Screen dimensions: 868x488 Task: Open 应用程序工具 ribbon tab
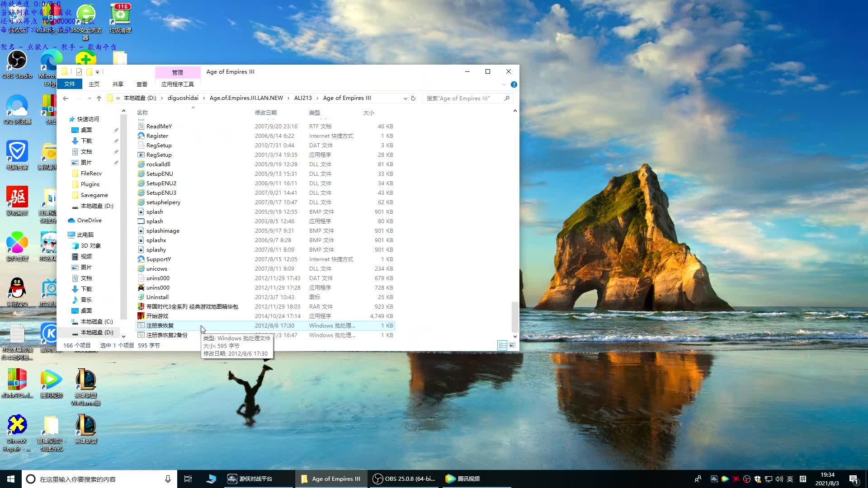click(x=178, y=84)
